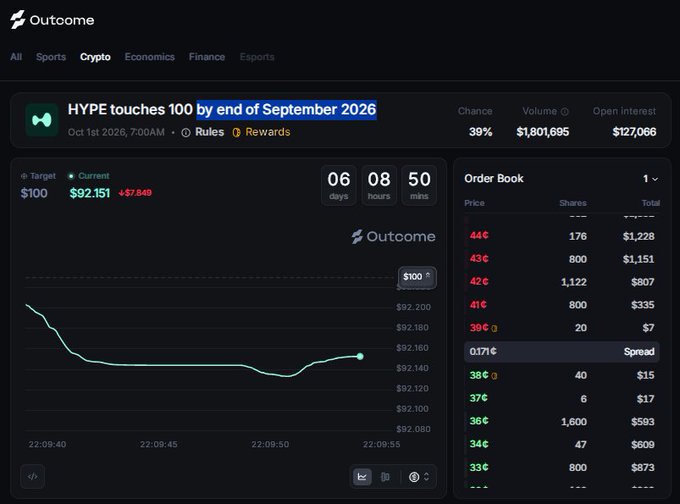Click the 36¢ bid row price
The height and width of the screenshot is (504, 680).
click(479, 421)
